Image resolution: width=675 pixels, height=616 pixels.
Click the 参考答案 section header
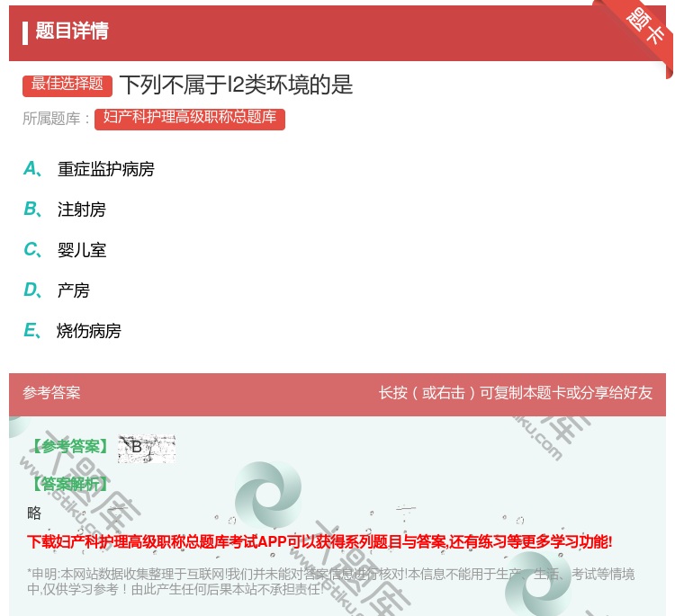coord(51,392)
